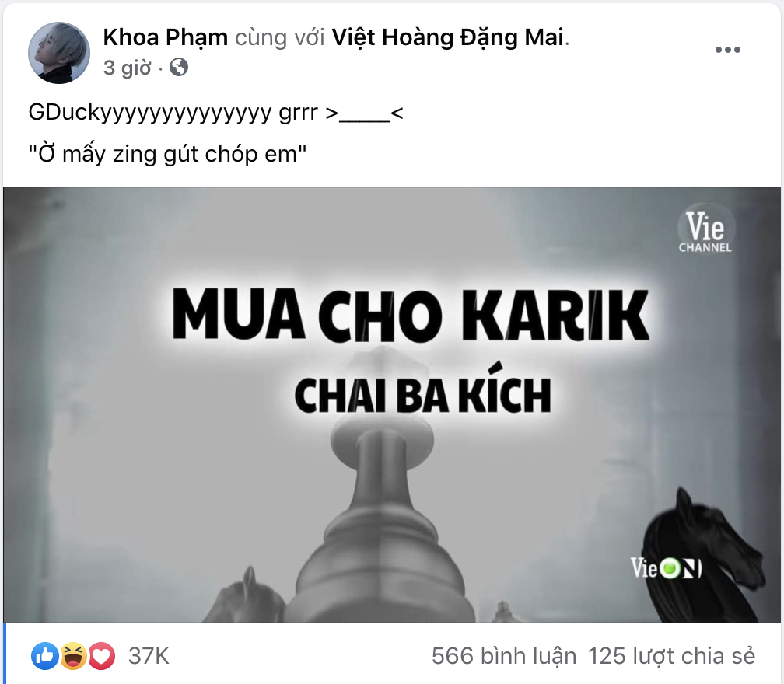
Task: Open the Vie Channel logo watermark
Action: point(705,232)
